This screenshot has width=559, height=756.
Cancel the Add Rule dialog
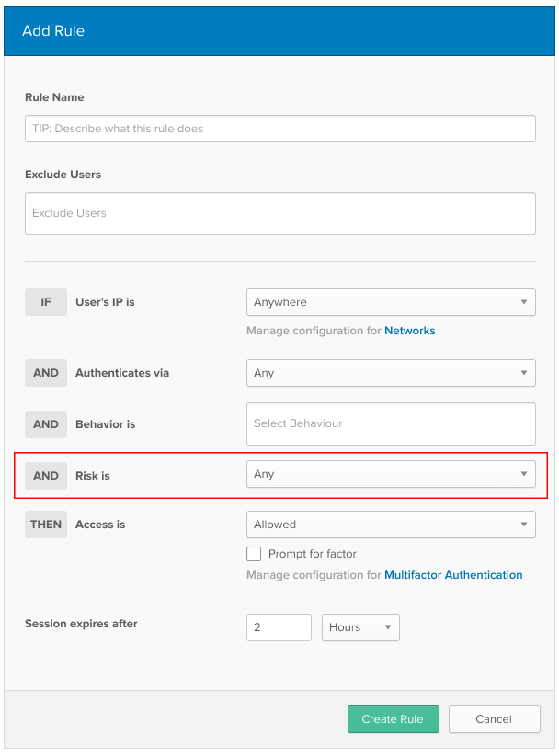click(x=494, y=719)
